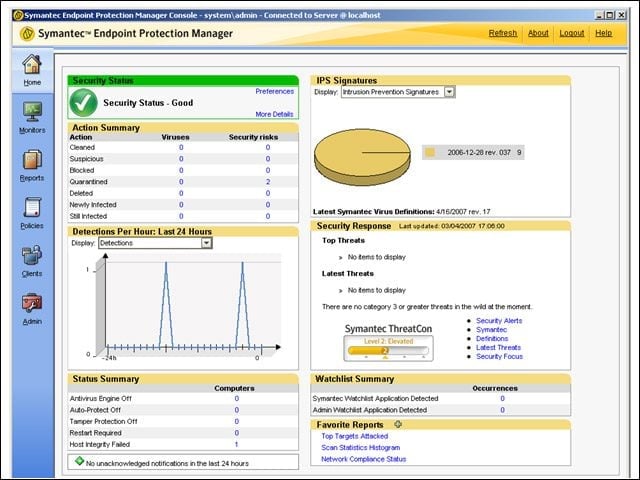Click the IPS signatures pie chart
Image resolution: width=640 pixels, height=480 pixels.
tap(362, 157)
